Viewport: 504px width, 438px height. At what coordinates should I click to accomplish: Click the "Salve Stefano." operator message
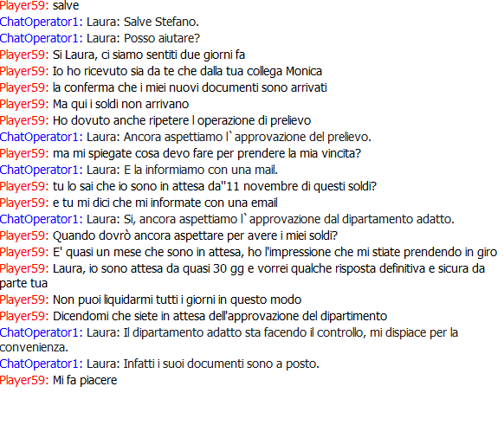100,22
